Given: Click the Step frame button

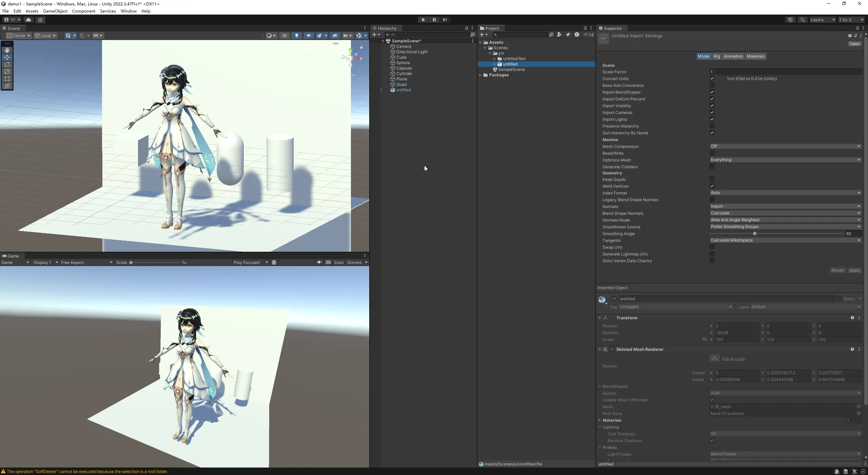Looking at the screenshot, I should (x=445, y=20).
